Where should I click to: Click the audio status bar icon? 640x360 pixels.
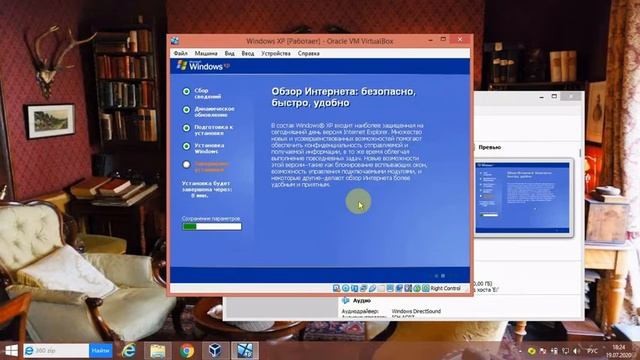tap(355, 288)
